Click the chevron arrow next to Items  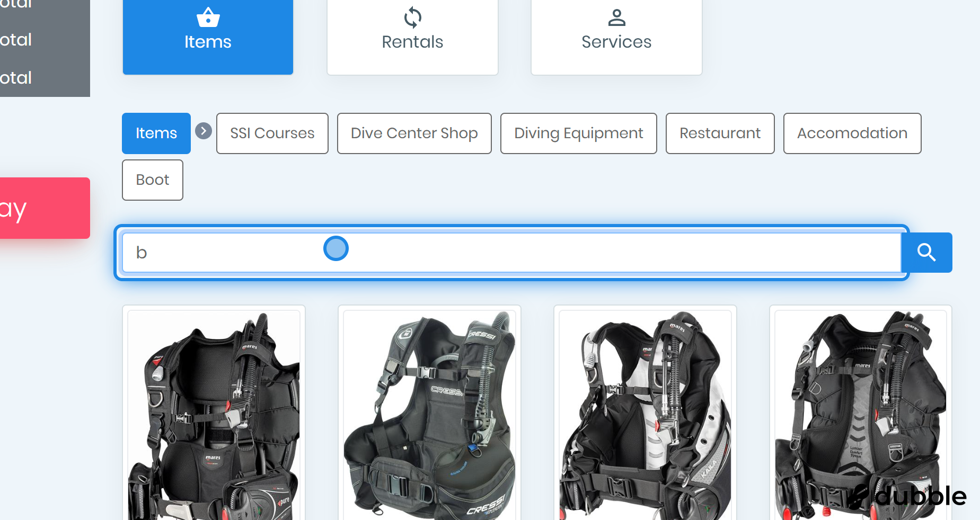click(204, 131)
